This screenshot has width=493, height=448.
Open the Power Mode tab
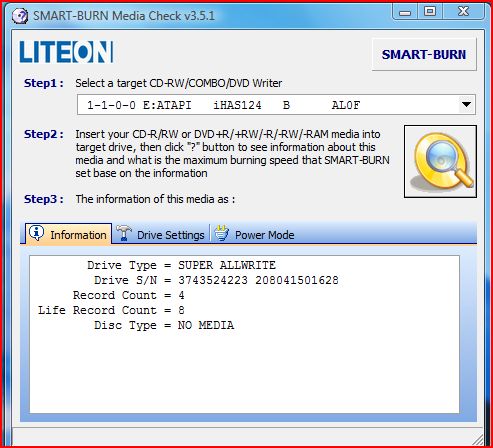point(254,234)
